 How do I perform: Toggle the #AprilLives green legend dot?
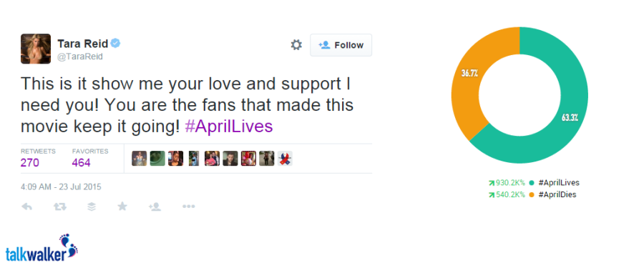click(x=532, y=183)
